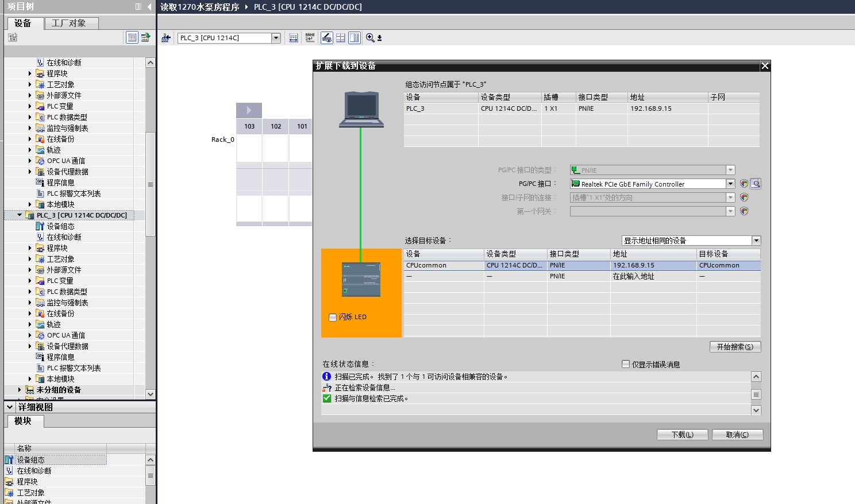The image size is (855, 504).
Task: Click the laptop PG/PC icon in dialog
Action: [361, 109]
